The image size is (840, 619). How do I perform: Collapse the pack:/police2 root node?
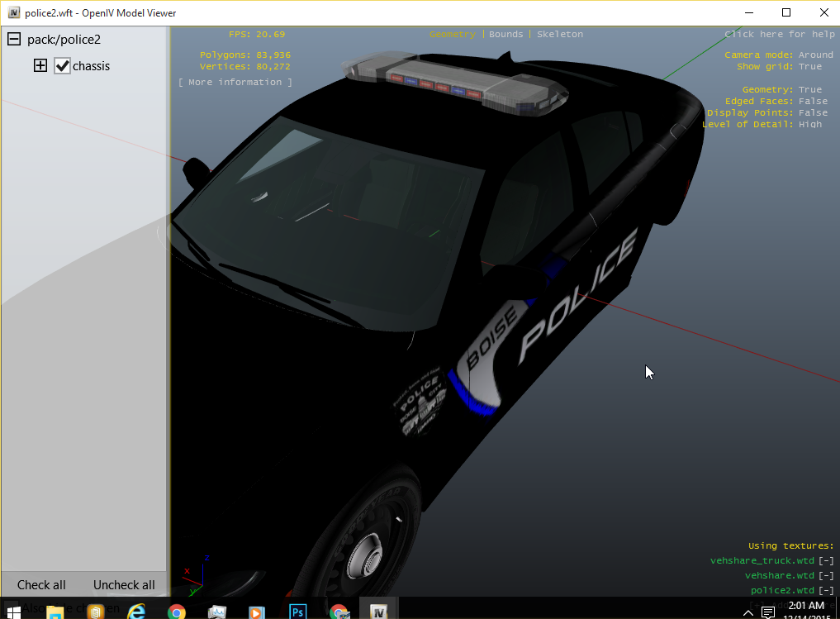[x=14, y=40]
